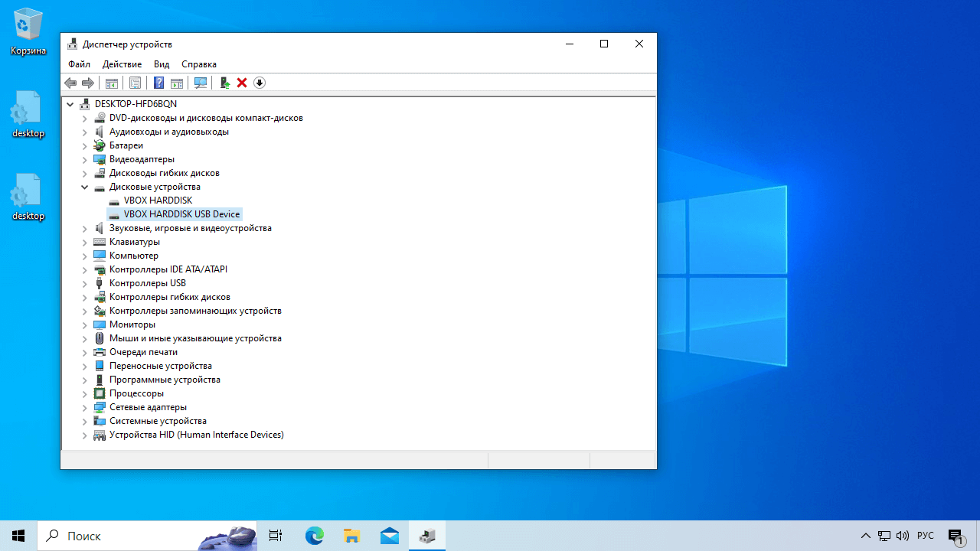Click the Update driver toolbar icon
The height and width of the screenshot is (551, 980).
pyautogui.click(x=224, y=83)
